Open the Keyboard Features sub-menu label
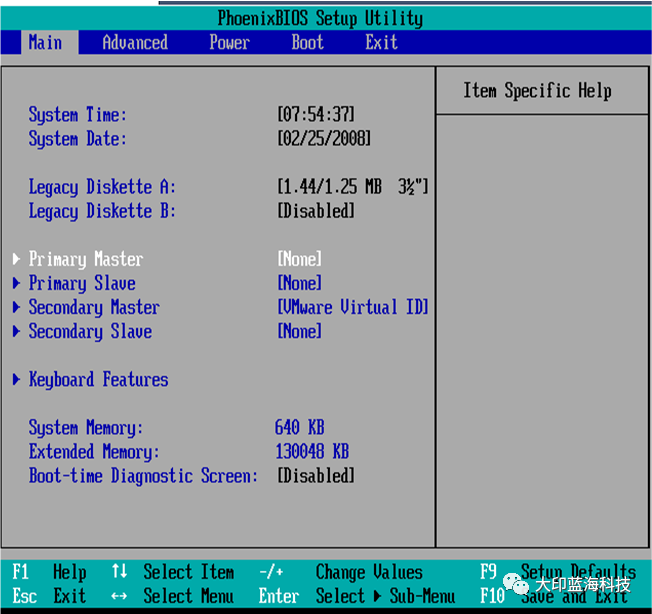652x614 pixels. pyautogui.click(x=99, y=380)
